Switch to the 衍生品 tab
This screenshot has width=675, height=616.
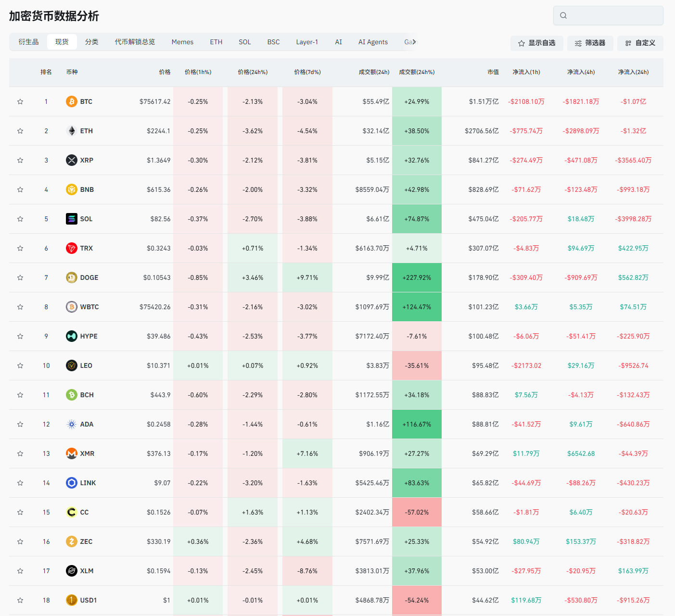(x=28, y=42)
